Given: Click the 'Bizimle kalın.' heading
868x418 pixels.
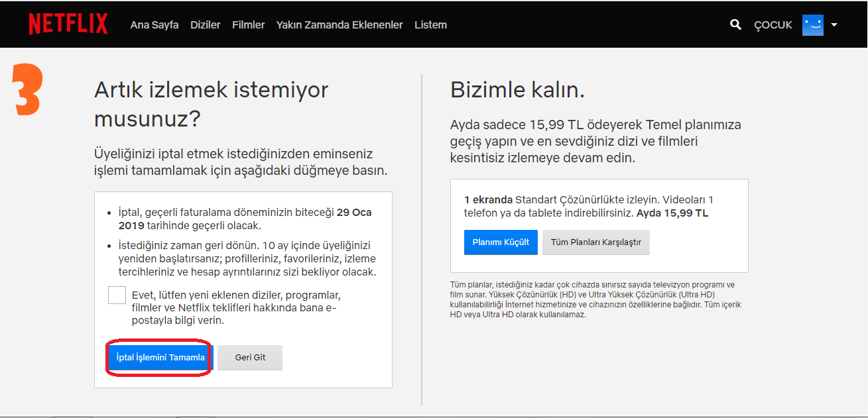Looking at the screenshot, I should pos(517,89).
